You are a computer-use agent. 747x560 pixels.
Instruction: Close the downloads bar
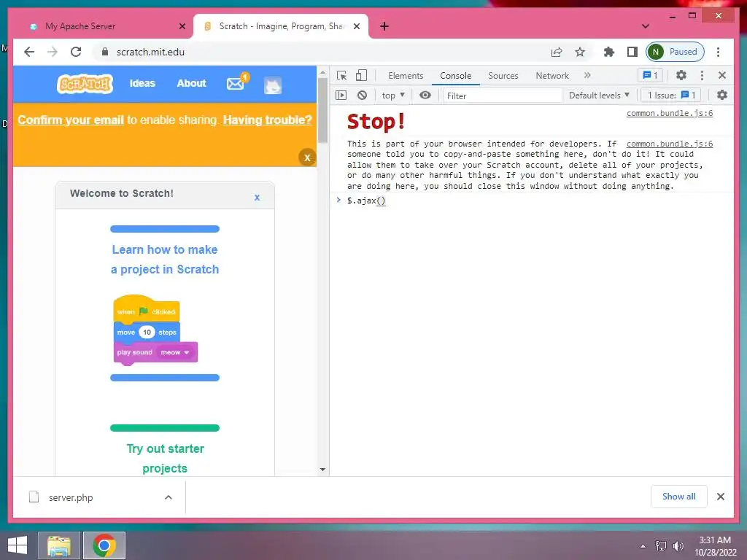pyautogui.click(x=721, y=497)
